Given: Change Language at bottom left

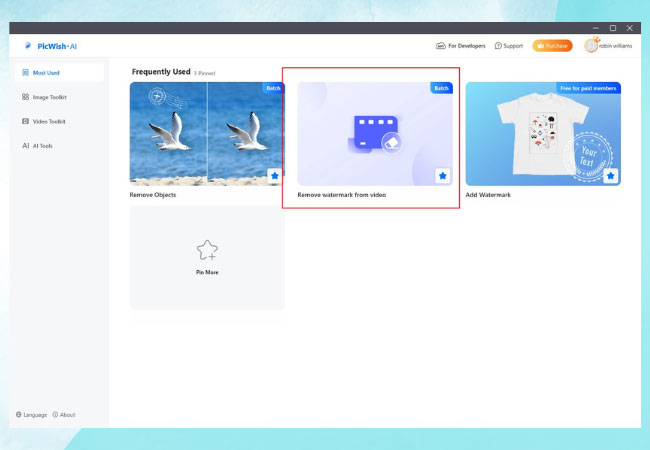Looking at the screenshot, I should click(31, 414).
